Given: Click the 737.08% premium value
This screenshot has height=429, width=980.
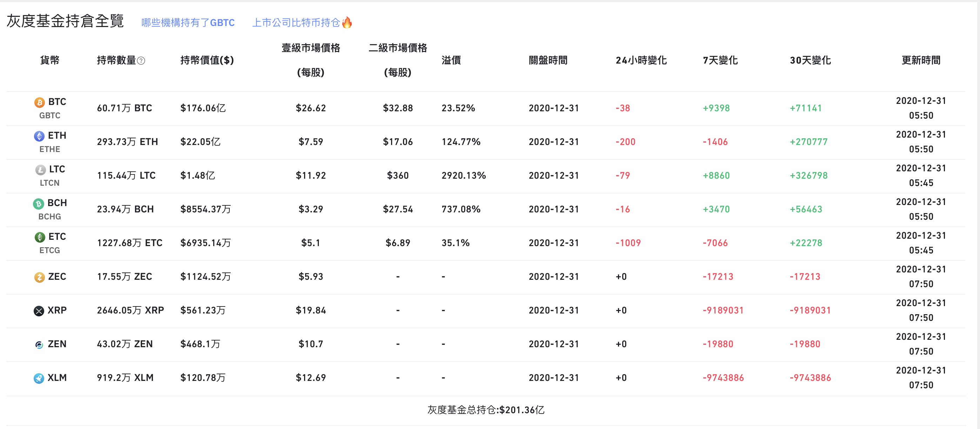Looking at the screenshot, I should (461, 209).
